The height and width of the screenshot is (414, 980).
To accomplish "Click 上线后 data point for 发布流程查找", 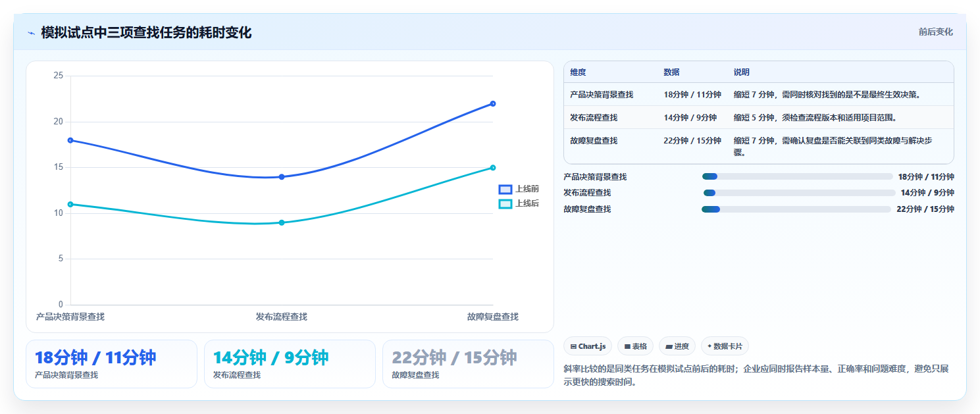I will pos(282,222).
